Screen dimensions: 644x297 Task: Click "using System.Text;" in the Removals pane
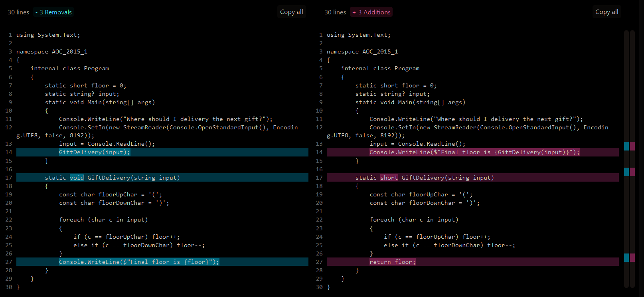click(48, 35)
